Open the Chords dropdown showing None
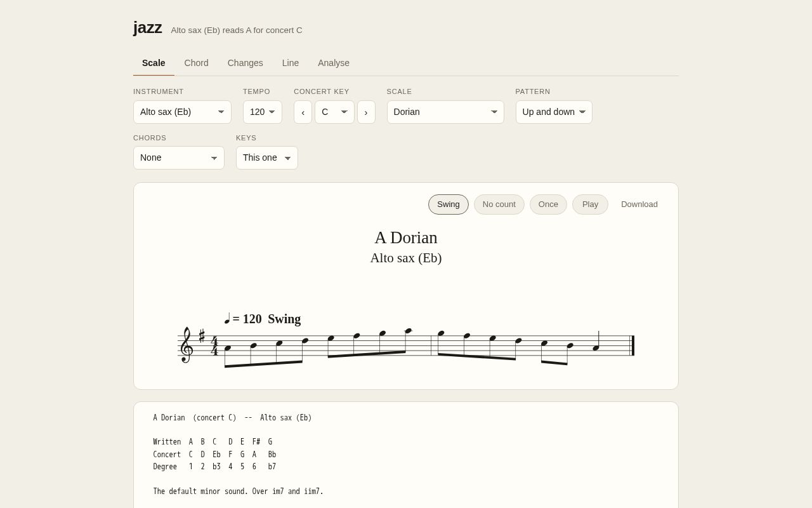 point(179,157)
